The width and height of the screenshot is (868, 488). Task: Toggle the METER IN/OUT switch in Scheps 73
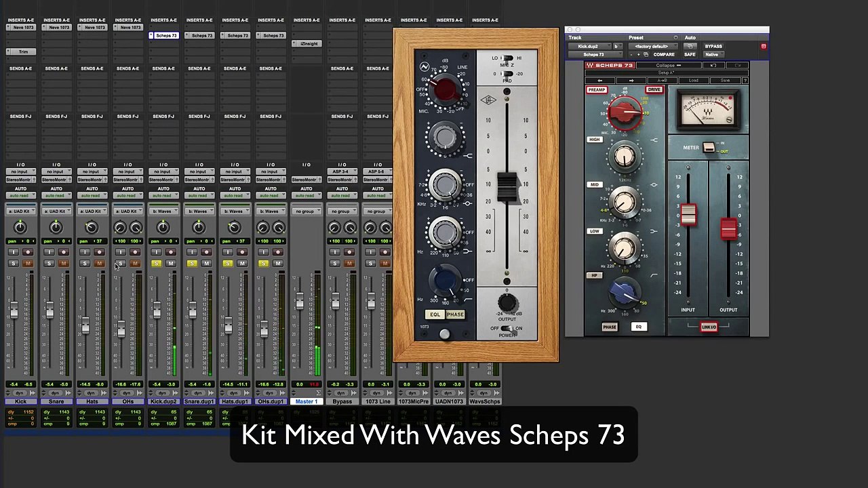click(709, 147)
